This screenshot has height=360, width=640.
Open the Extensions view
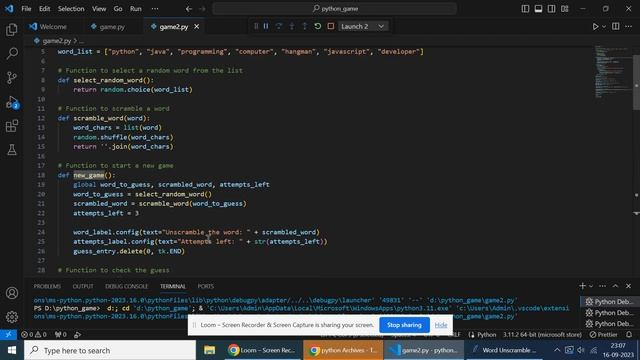coord(12,126)
